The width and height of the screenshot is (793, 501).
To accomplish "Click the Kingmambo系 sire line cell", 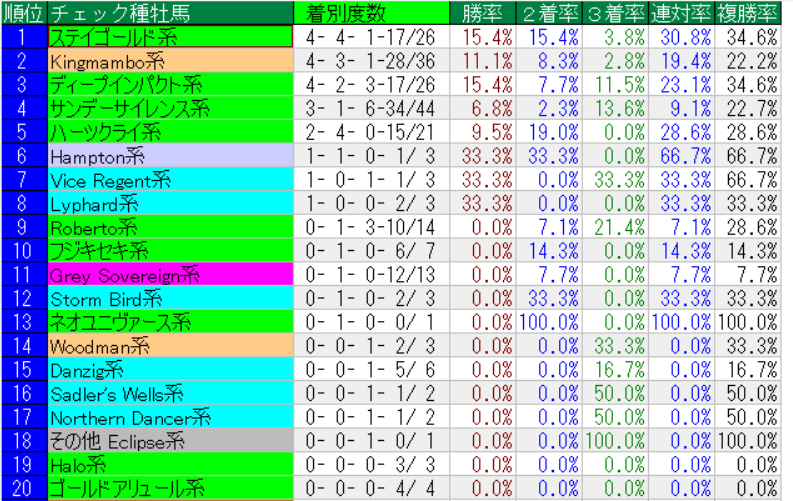I will tap(170, 60).
